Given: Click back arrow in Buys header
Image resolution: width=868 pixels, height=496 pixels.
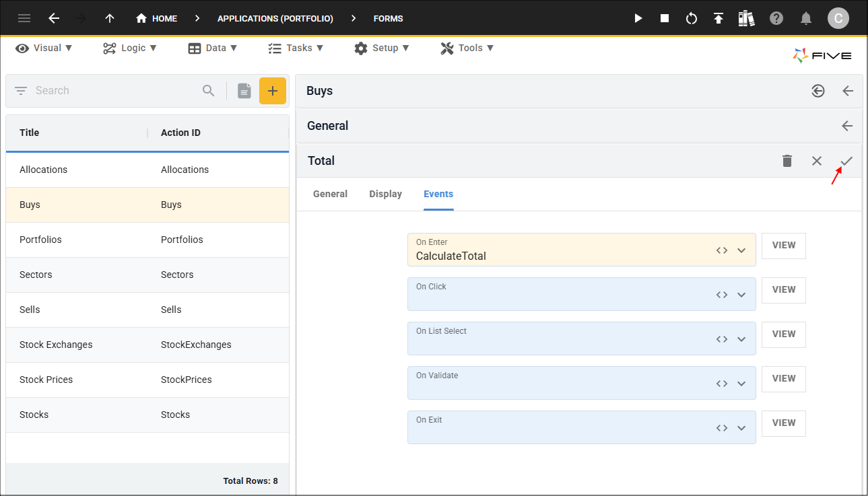Looking at the screenshot, I should pyautogui.click(x=848, y=91).
